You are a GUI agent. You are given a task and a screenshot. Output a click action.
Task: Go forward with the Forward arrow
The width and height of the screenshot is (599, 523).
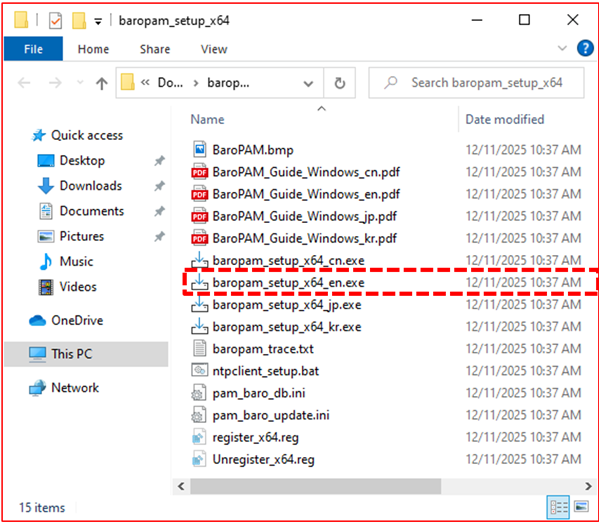(55, 83)
